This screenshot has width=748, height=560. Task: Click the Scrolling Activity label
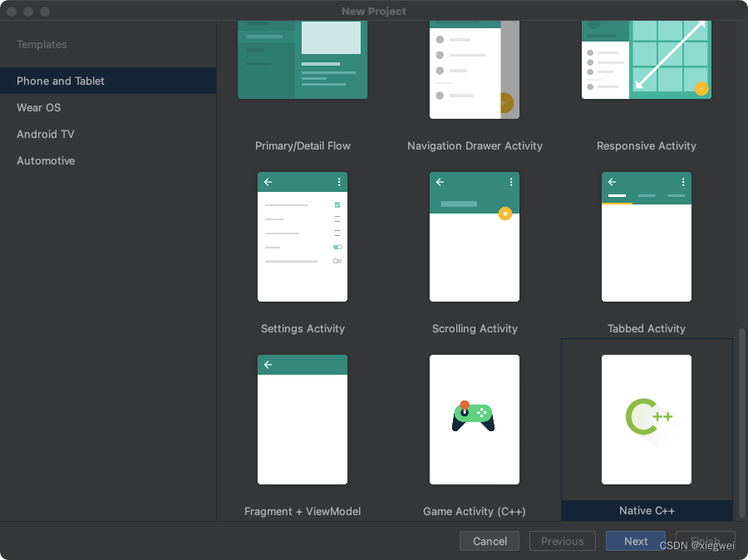tap(475, 329)
